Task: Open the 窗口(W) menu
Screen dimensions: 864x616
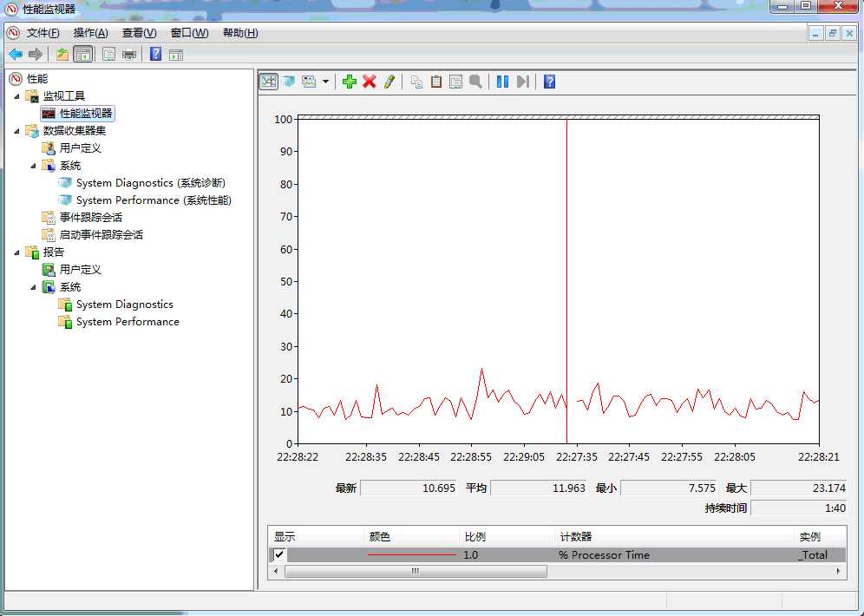Action: (189, 33)
